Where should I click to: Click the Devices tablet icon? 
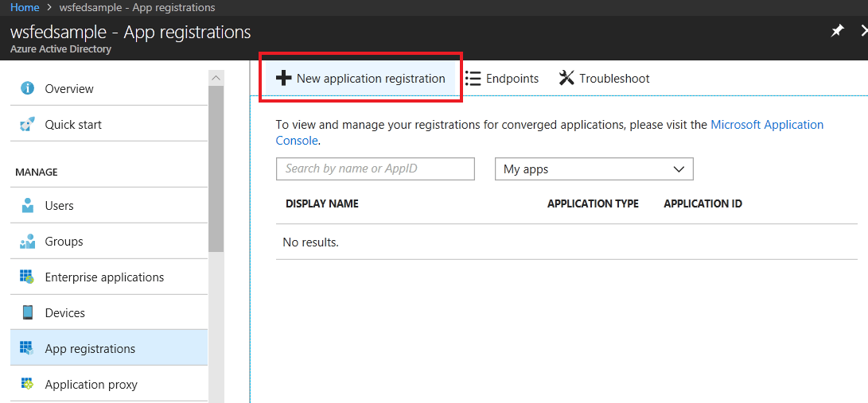coord(27,313)
